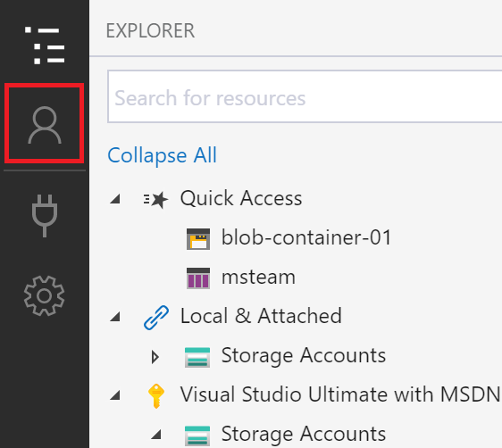
Task: Click the msteam table icon
Action: pyautogui.click(x=198, y=278)
